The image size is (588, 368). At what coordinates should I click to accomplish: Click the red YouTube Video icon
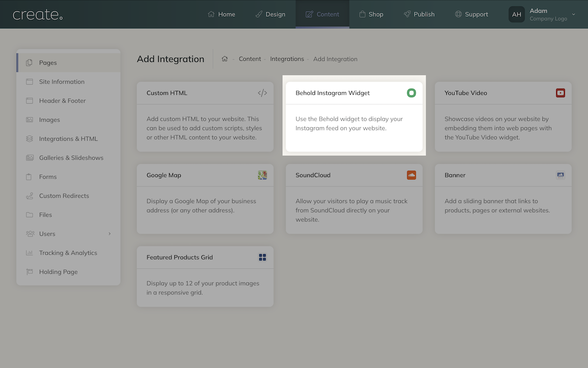pyautogui.click(x=561, y=93)
